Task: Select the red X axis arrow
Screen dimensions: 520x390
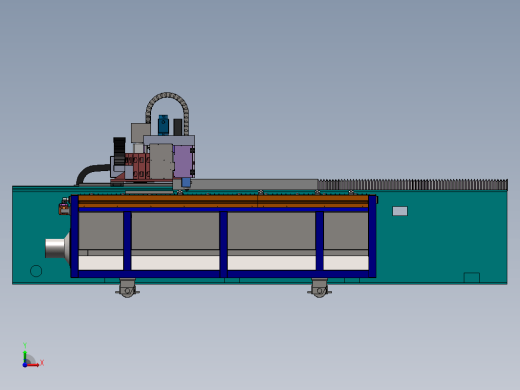Action: pos(33,365)
